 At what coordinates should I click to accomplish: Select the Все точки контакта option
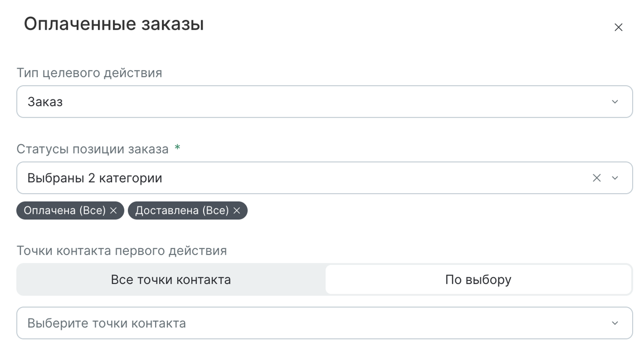tap(171, 279)
